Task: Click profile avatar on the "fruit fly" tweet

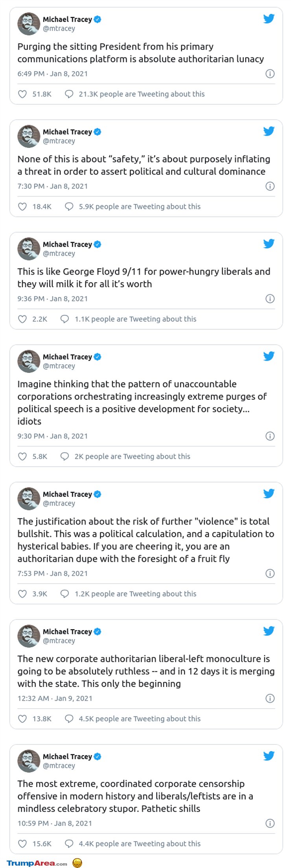Action: (x=29, y=499)
